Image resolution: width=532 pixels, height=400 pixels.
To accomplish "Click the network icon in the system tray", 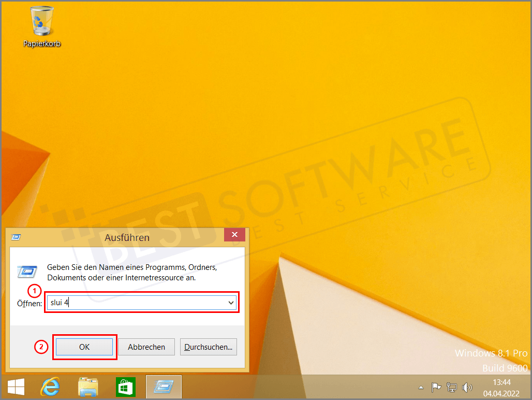I will click(x=451, y=387).
